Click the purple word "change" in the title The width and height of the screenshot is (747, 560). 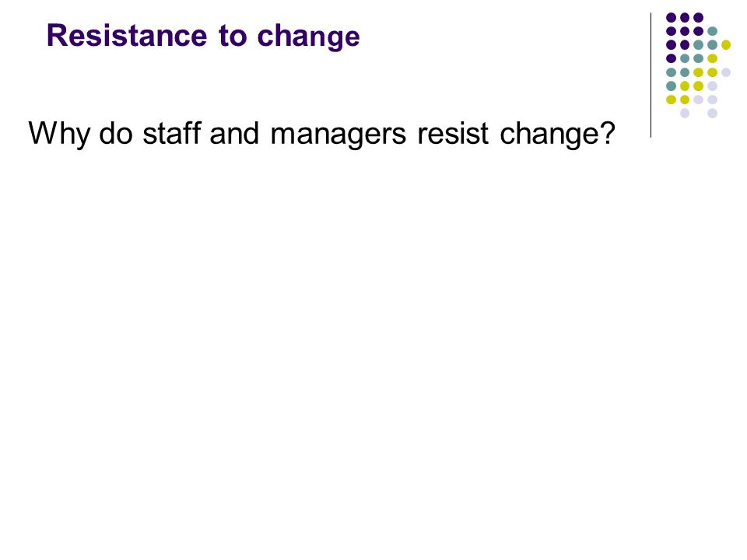[x=308, y=37]
